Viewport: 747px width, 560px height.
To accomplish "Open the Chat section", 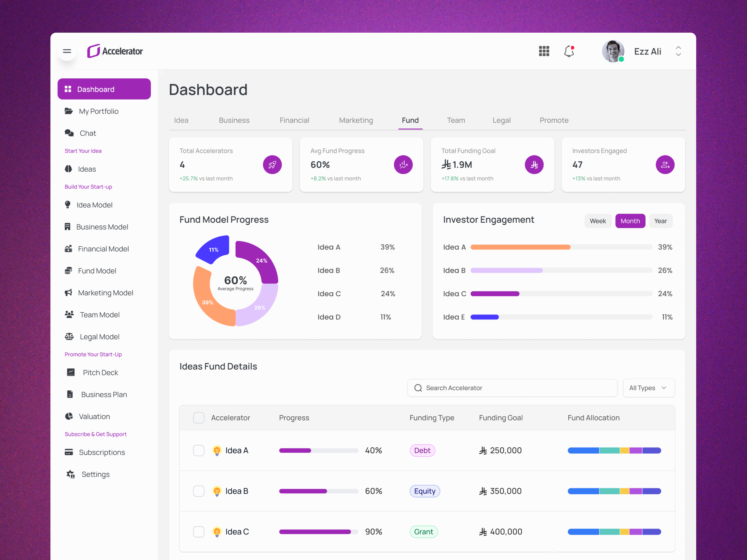I will pyautogui.click(x=87, y=133).
